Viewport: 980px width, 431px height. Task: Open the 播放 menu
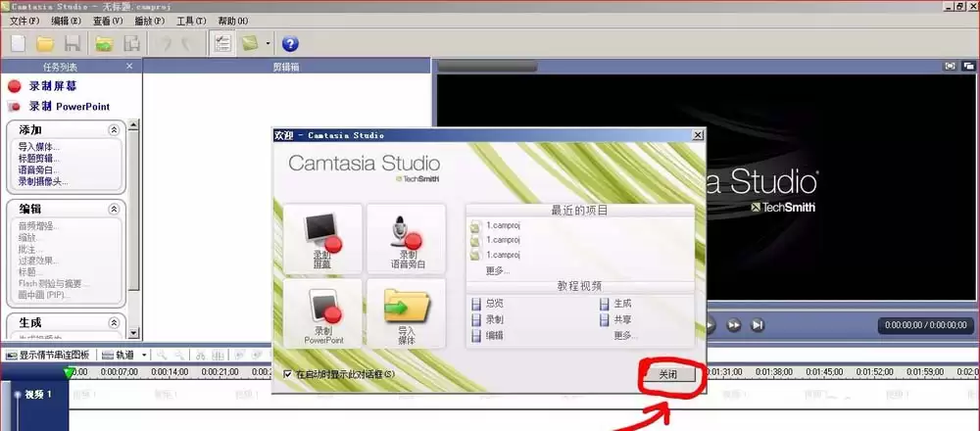coord(149,21)
